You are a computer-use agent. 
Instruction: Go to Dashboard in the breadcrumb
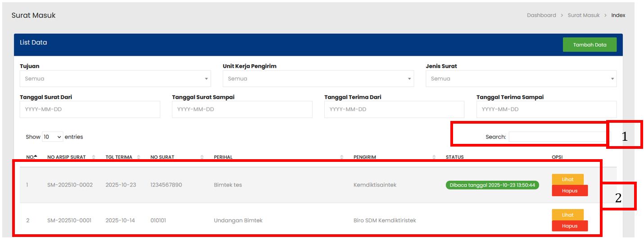(x=541, y=15)
